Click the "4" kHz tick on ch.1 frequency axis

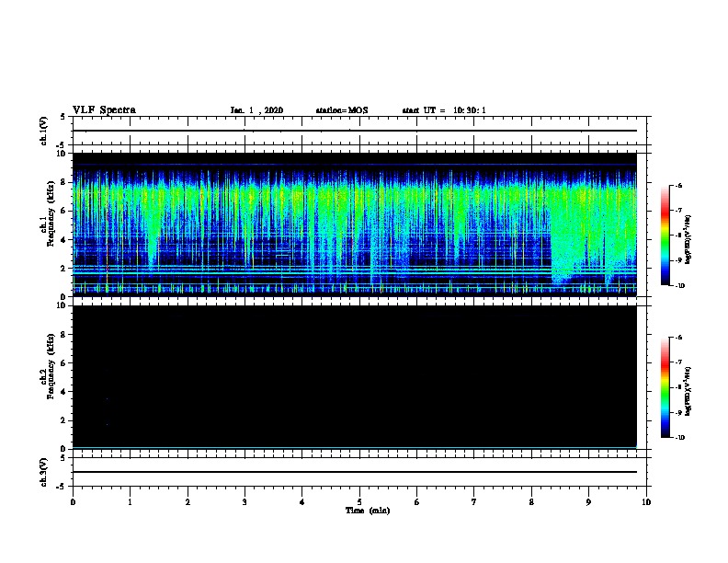point(64,240)
